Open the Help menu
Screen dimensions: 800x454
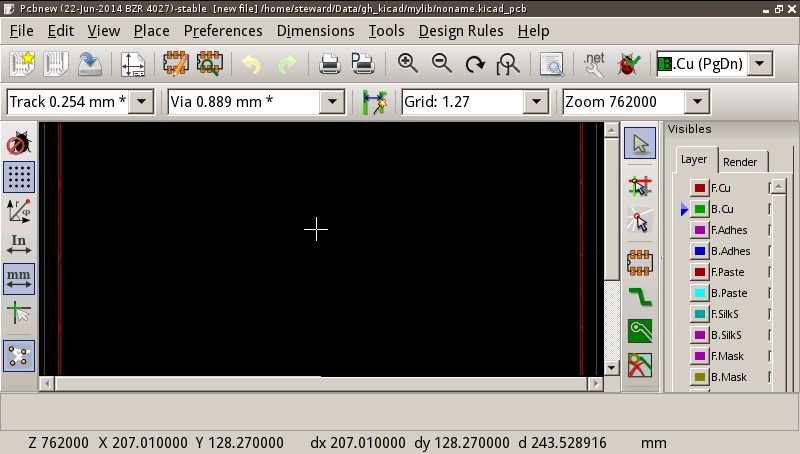[533, 31]
